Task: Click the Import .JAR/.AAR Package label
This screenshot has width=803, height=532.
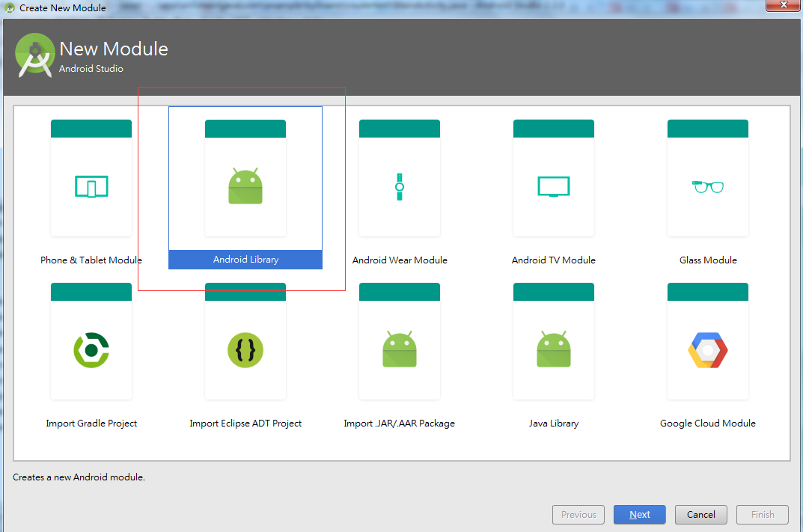Action: (x=400, y=424)
